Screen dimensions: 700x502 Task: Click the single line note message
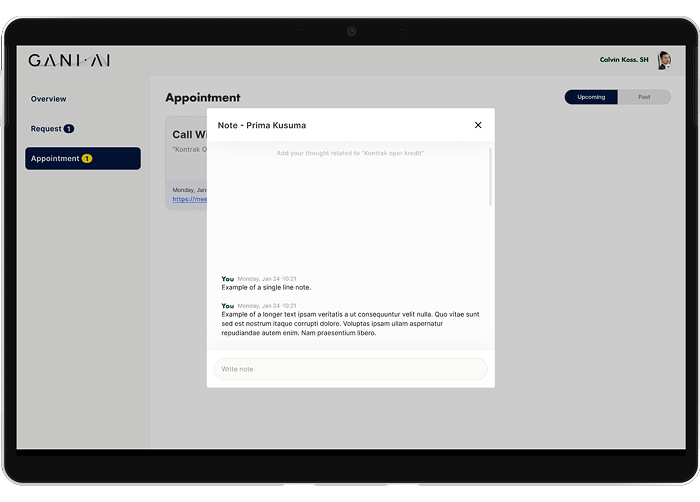[266, 287]
